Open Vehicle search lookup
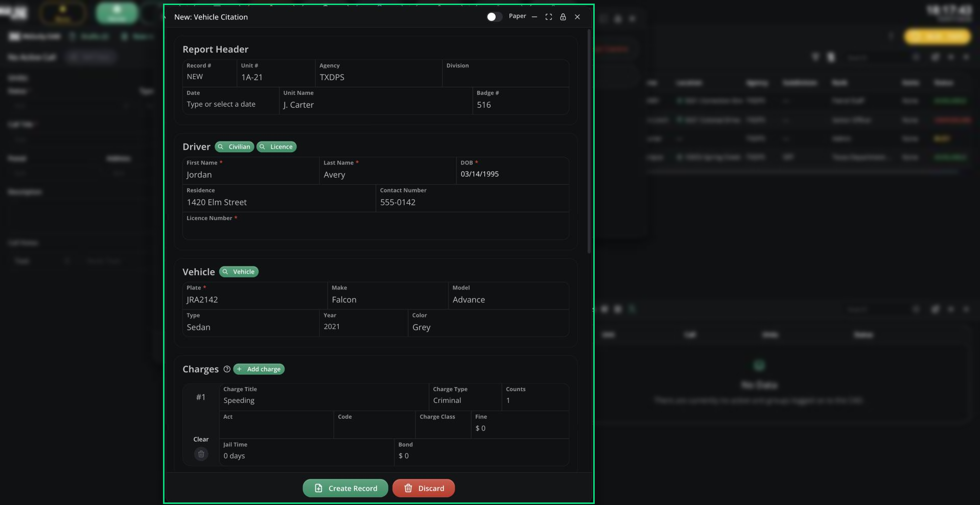Screen dimensions: 980x505 239,272
